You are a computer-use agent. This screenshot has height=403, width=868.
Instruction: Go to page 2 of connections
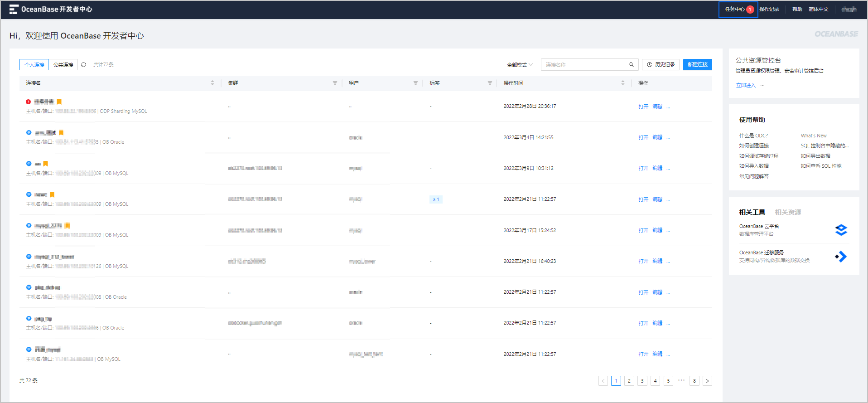click(629, 381)
